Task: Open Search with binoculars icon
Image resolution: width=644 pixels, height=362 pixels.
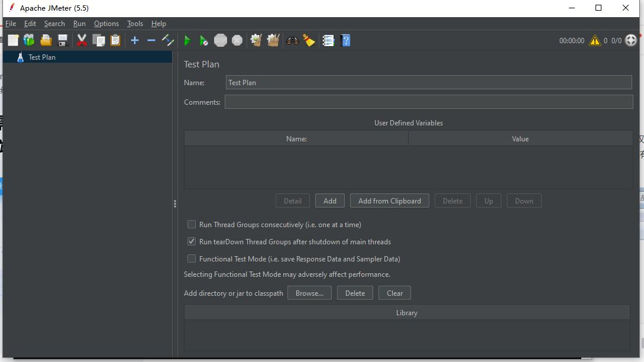Action: click(292, 40)
